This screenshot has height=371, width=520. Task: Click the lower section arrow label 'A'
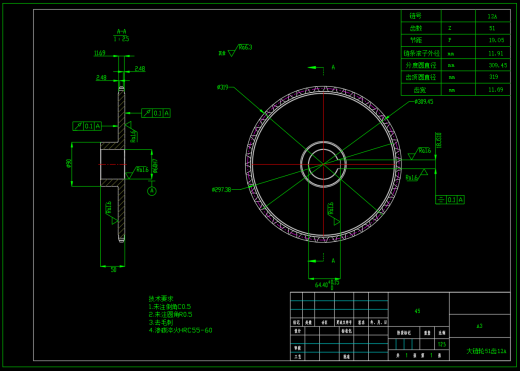pos(333,261)
